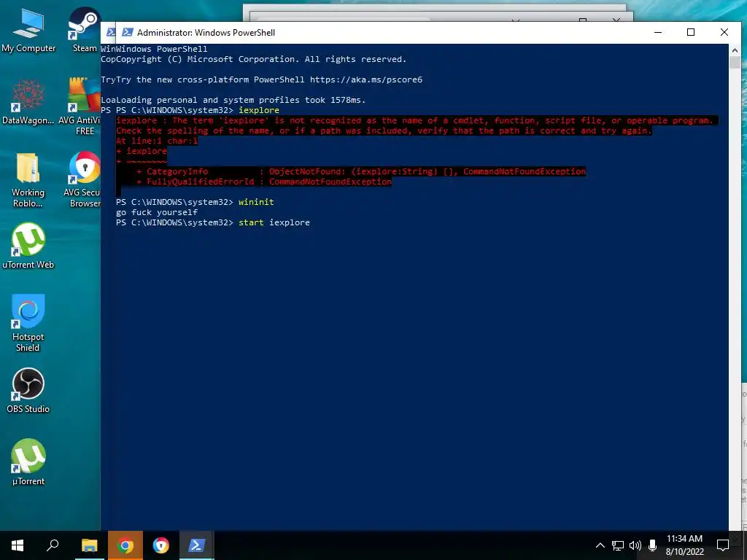Click the 'start iexplore' command line
Screen dimensions: 747x560
(x=213, y=222)
